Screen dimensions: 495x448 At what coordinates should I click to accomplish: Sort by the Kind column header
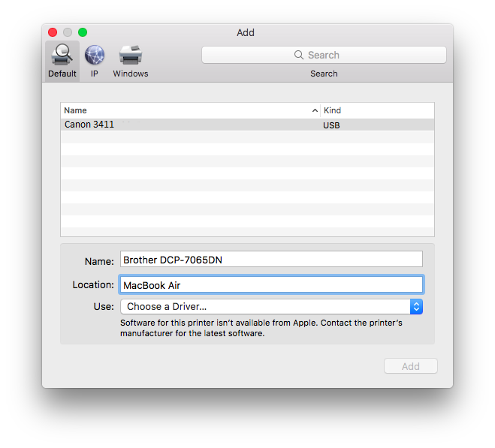click(377, 110)
